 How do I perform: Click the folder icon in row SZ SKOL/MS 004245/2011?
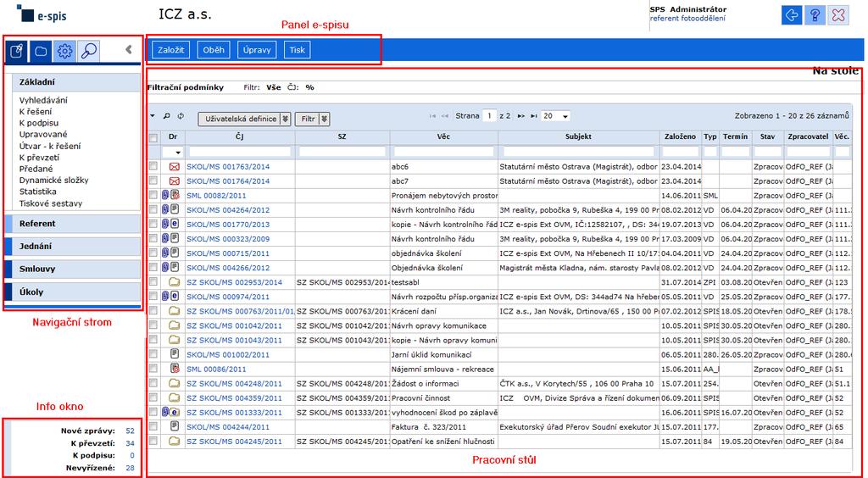pyautogui.click(x=175, y=441)
